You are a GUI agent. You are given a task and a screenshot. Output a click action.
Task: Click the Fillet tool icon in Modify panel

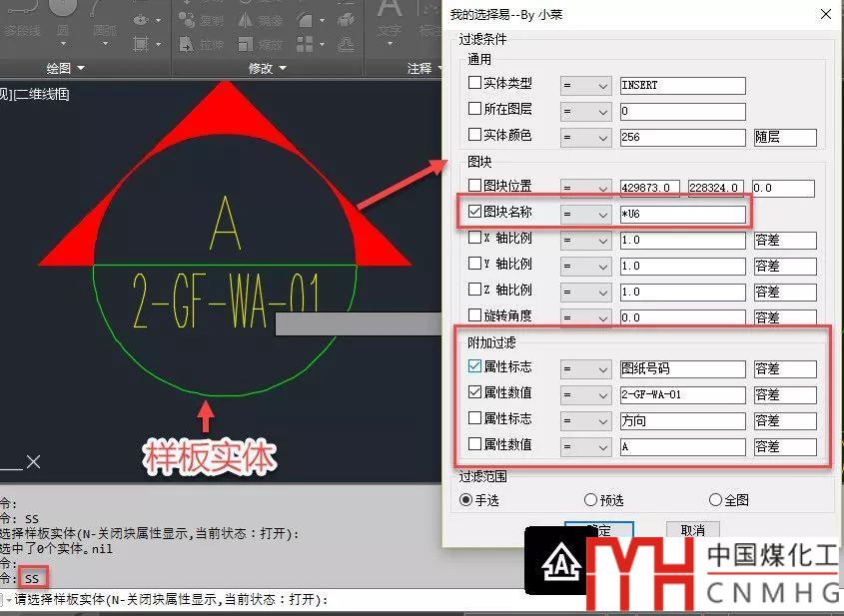tap(304, 20)
